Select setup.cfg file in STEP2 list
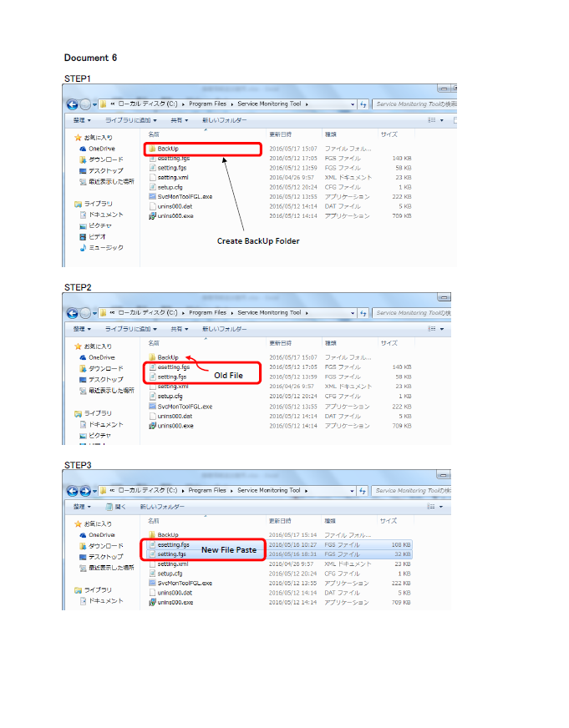The image size is (569, 728). tap(165, 397)
